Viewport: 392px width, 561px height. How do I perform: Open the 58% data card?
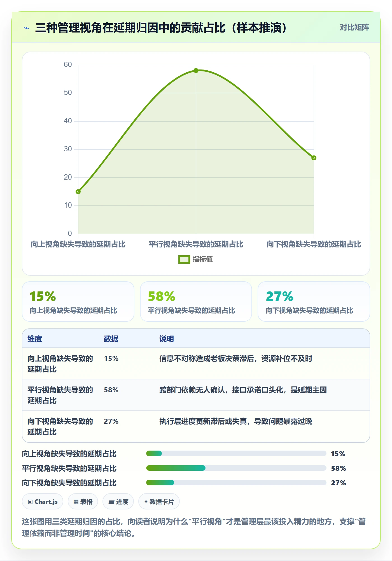coord(196,302)
